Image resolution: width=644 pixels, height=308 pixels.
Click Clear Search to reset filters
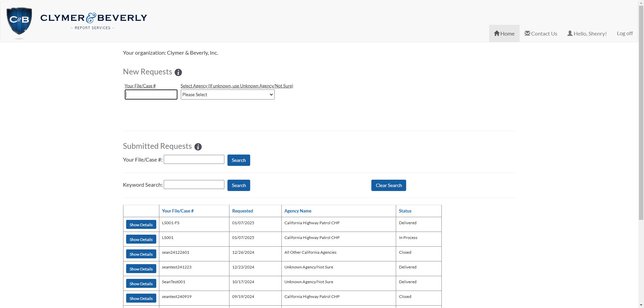pyautogui.click(x=388, y=185)
